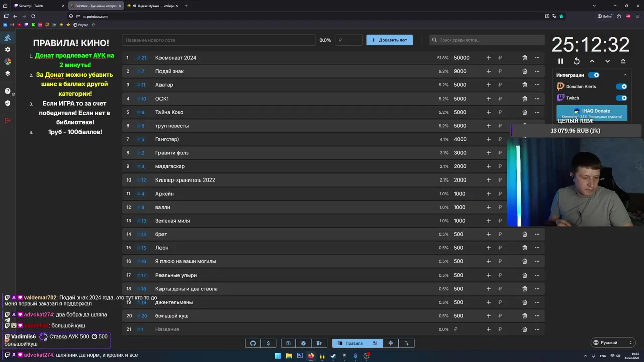
Task: Save lots with the floppy icon
Action: tap(288, 343)
